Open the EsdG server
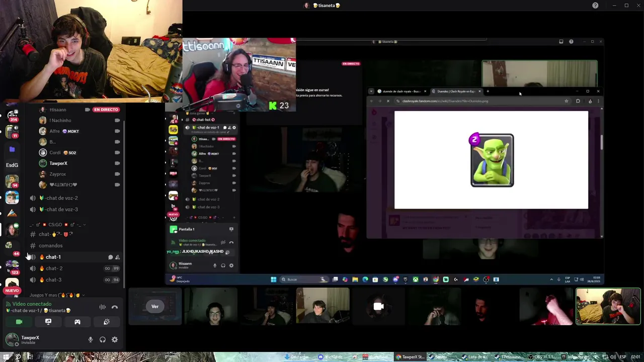This screenshot has height=362, width=644. click(x=12, y=165)
